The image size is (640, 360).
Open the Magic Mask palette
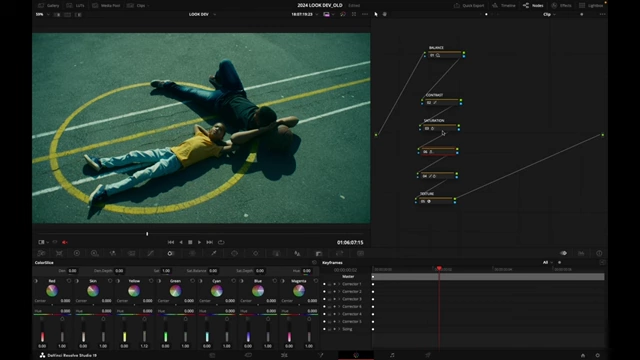tap(276, 253)
